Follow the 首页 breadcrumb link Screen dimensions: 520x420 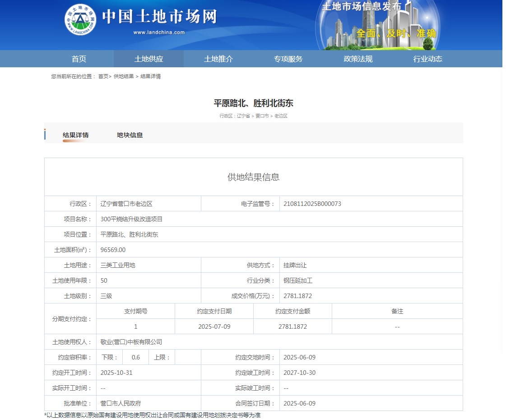103,76
